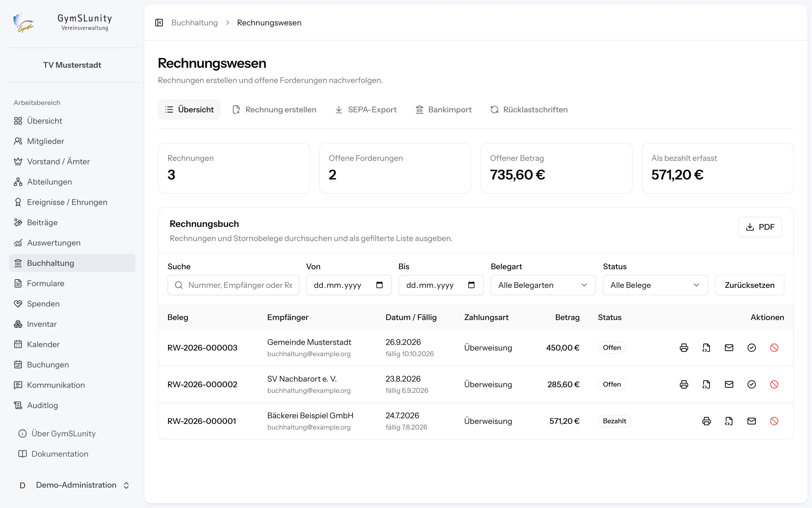Image resolution: width=812 pixels, height=508 pixels.
Task: Open the Auditlog sidebar entry
Action: (x=72, y=405)
